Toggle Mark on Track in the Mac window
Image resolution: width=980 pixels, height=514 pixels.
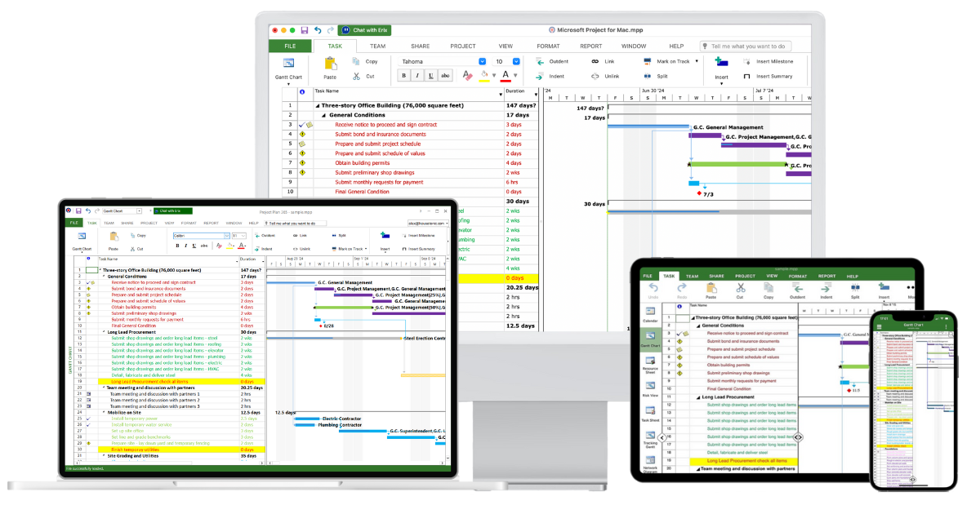coord(666,61)
